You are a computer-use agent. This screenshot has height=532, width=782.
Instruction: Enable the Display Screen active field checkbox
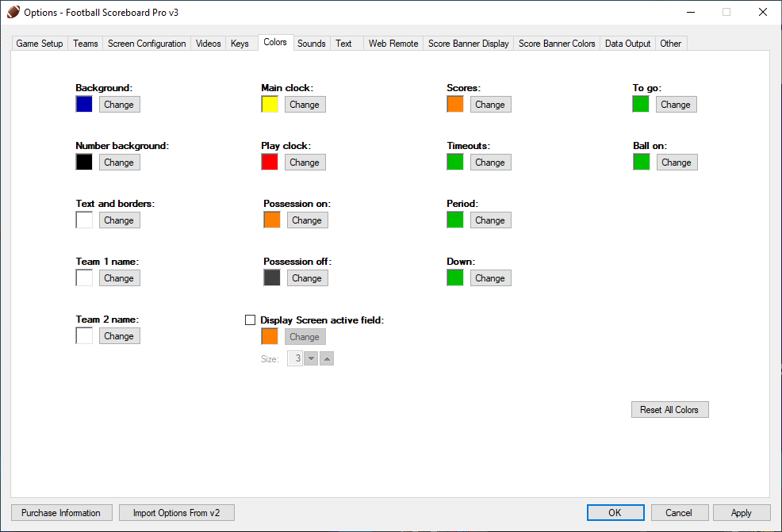[251, 320]
